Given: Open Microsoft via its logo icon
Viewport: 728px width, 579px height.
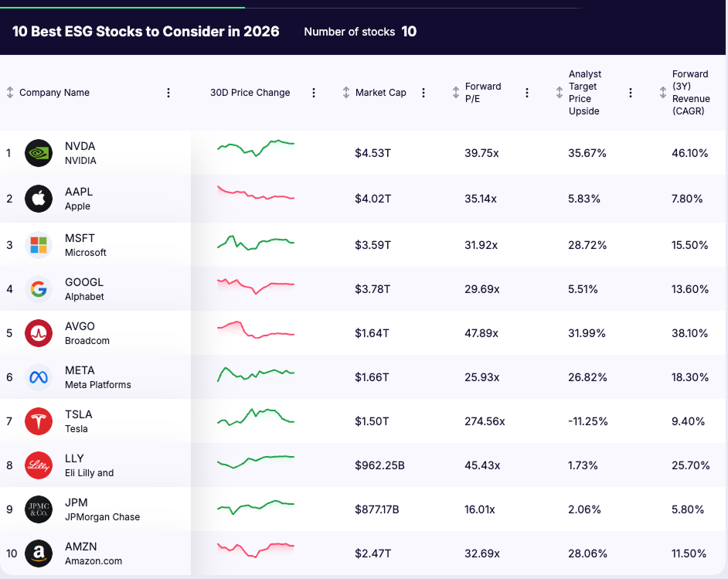Looking at the screenshot, I should click(38, 244).
